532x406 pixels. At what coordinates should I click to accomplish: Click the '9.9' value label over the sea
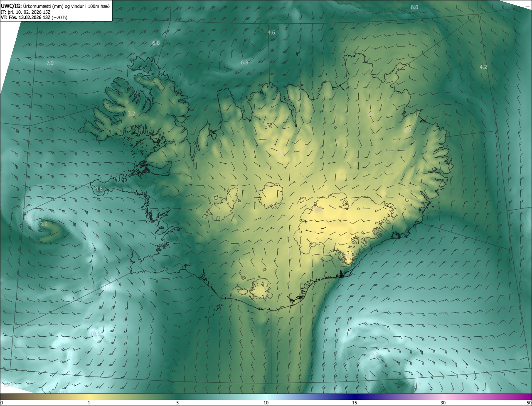click(x=374, y=354)
